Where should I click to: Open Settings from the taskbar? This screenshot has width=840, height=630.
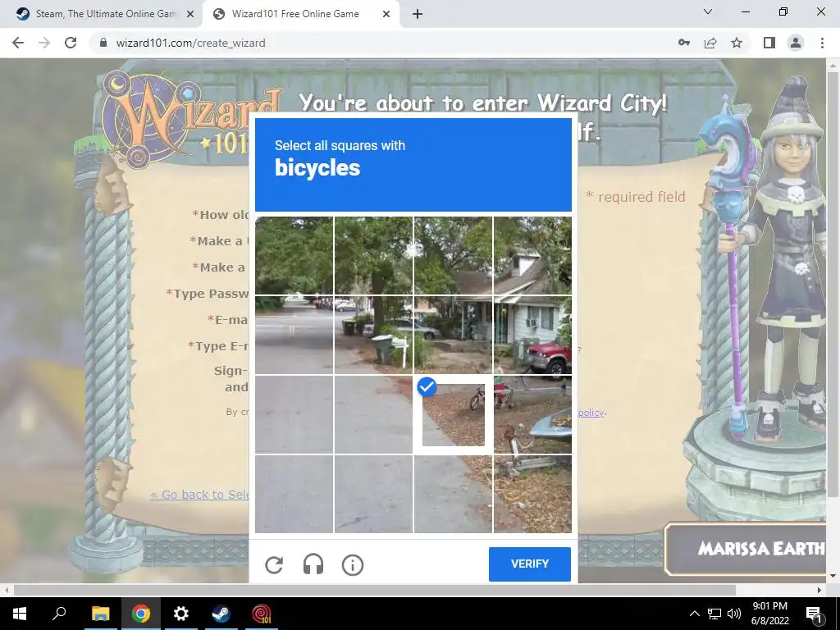point(180,614)
